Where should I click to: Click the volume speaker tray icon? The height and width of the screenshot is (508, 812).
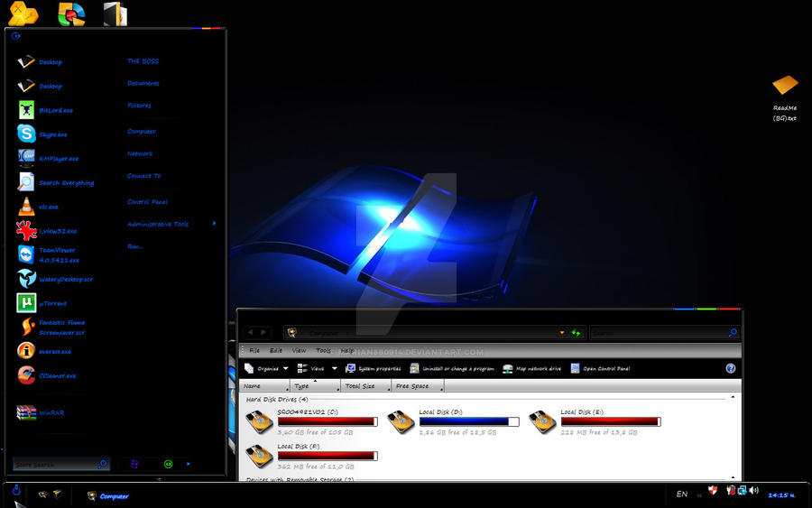pos(753,490)
